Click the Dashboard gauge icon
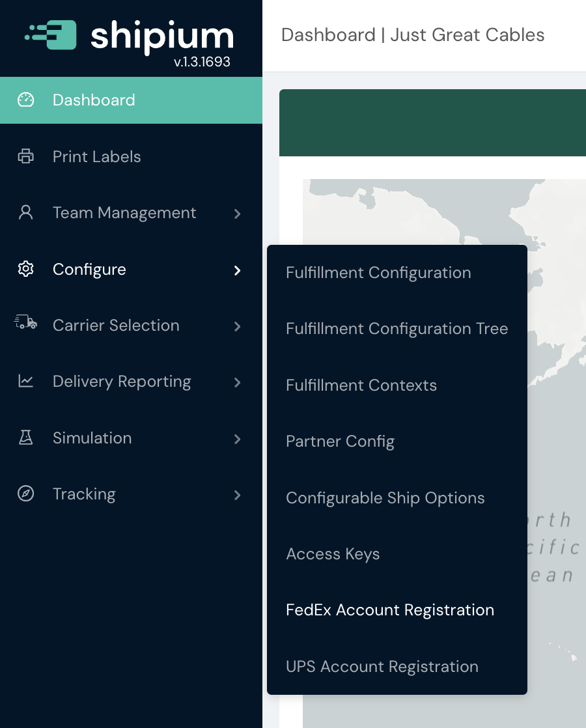586x728 pixels. pos(25,100)
